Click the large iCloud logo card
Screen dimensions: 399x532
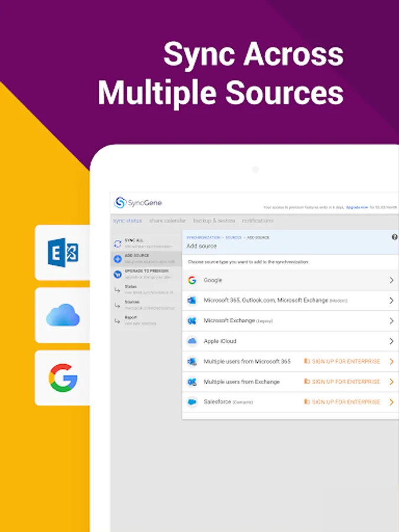63,315
